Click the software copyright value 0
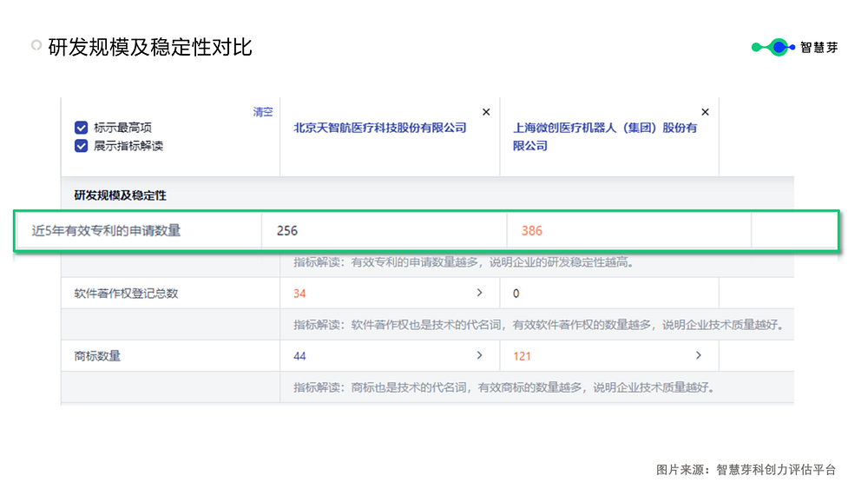This screenshot has width=868, height=489. tap(516, 294)
